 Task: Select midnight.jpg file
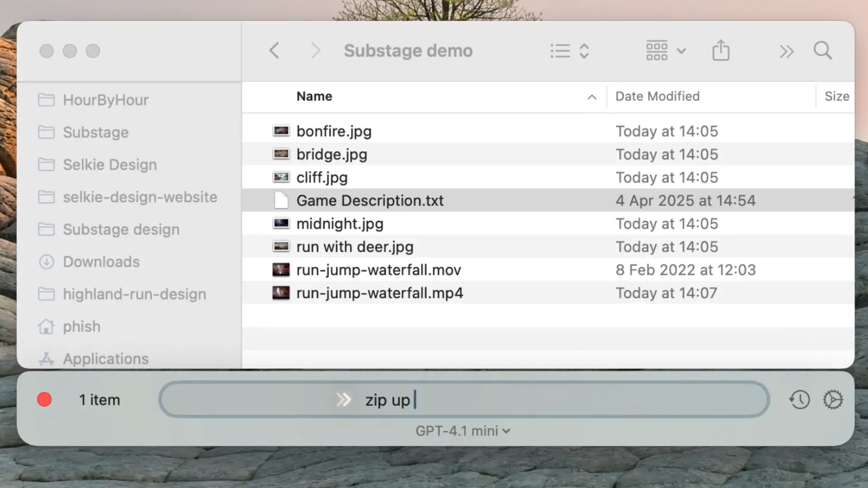(548, 223)
